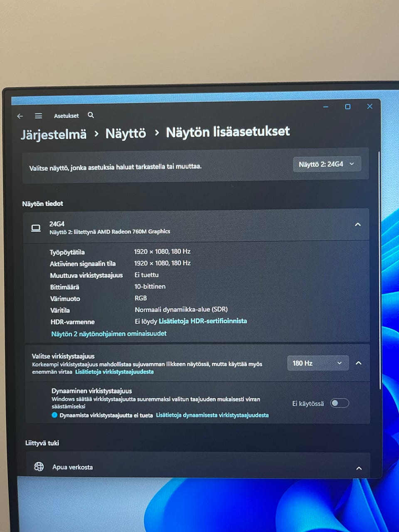Click Normaali dynamiikka-alue (SDR) value

(181, 310)
